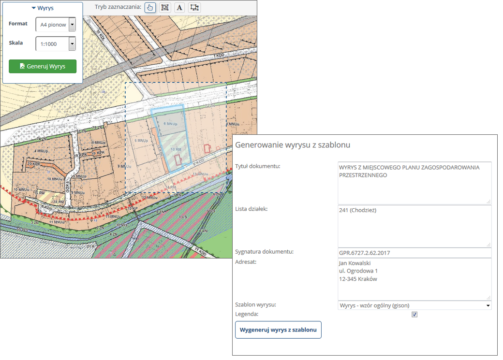Open the Skala scale dropdown

(72, 44)
